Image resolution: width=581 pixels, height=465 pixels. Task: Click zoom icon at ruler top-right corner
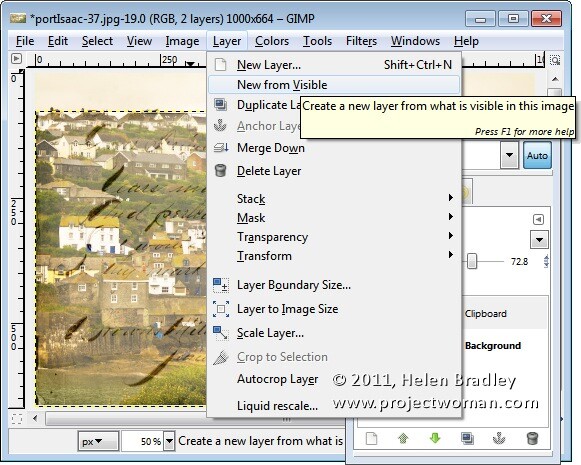point(555,60)
